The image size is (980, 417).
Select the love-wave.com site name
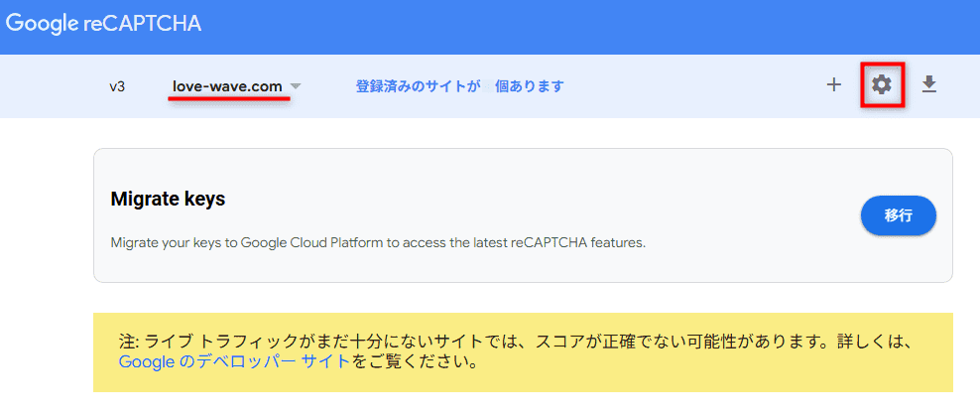tap(227, 86)
